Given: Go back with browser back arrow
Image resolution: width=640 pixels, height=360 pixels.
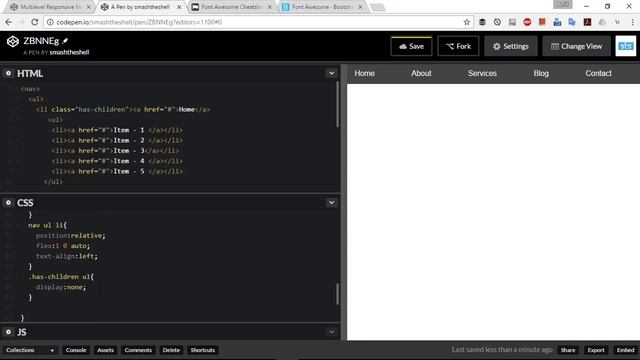Looking at the screenshot, I should [x=9, y=22].
